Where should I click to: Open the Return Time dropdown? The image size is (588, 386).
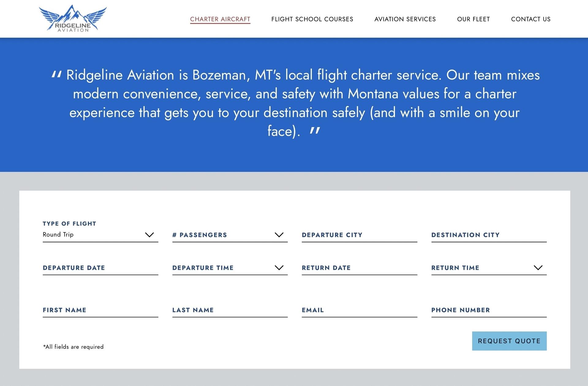[489, 268]
